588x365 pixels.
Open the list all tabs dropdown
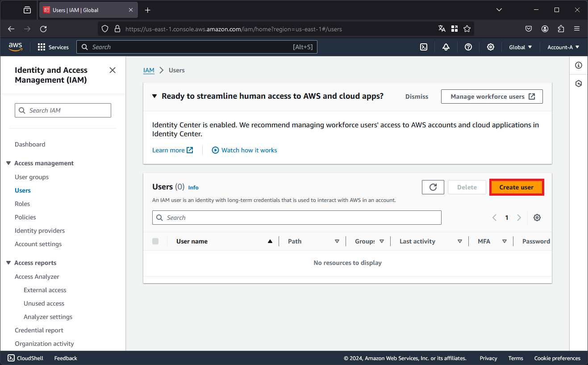click(x=499, y=10)
